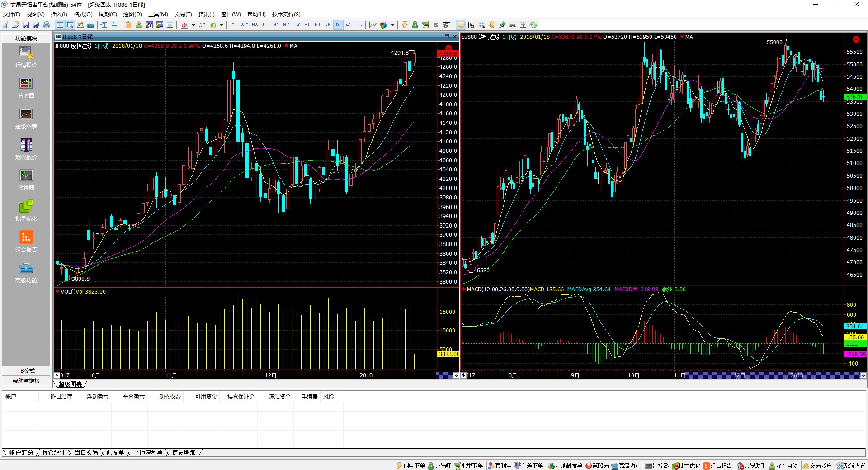Click 交易助手 in status bar
Screen dimensions: 868x470
pos(752,465)
